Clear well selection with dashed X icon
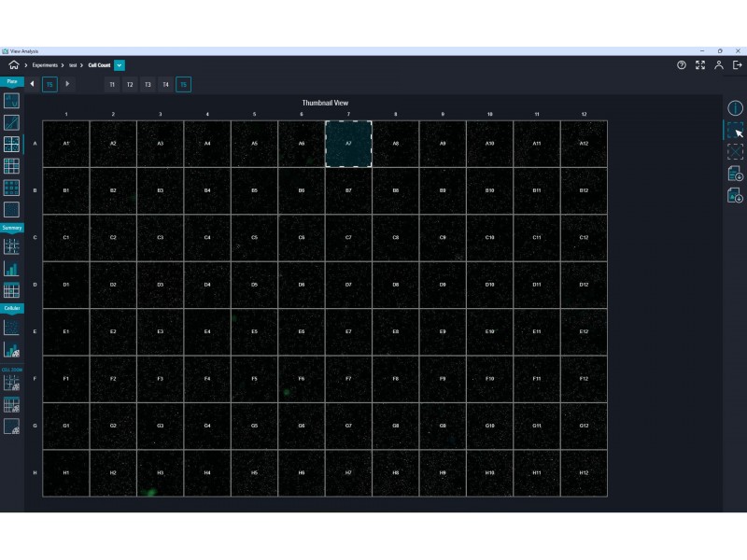The height and width of the screenshot is (560, 747). pos(735,152)
